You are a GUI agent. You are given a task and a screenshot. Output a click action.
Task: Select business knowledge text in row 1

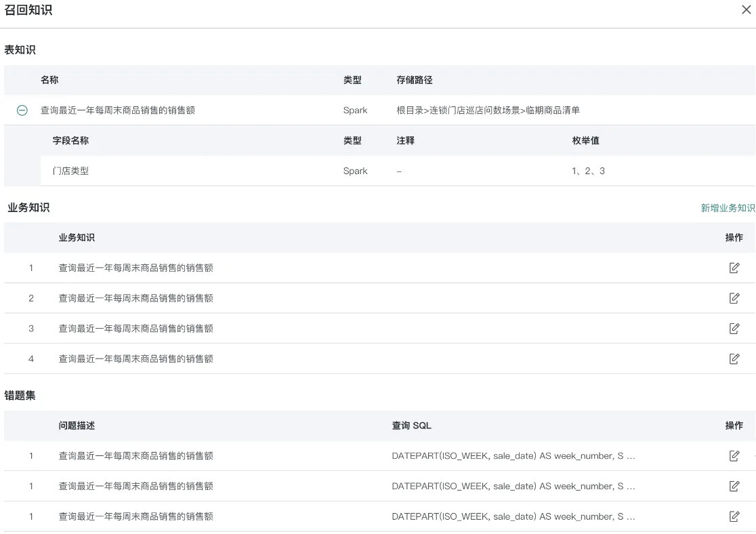click(x=135, y=268)
